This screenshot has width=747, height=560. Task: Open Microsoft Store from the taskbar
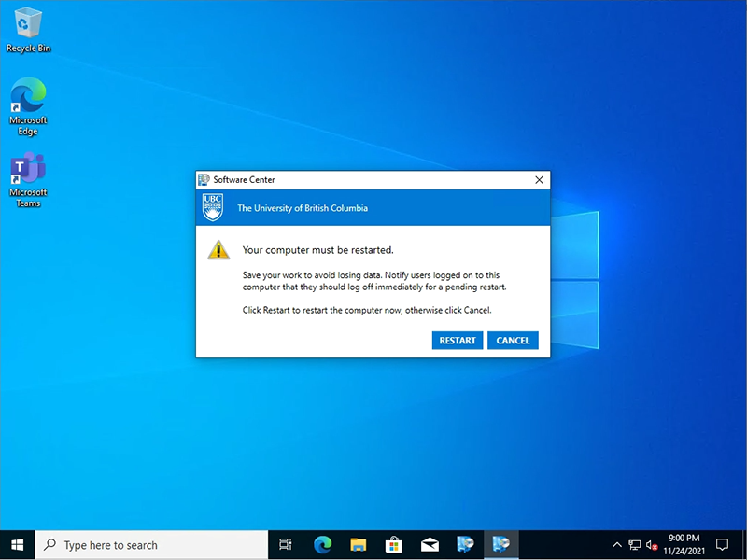393,545
